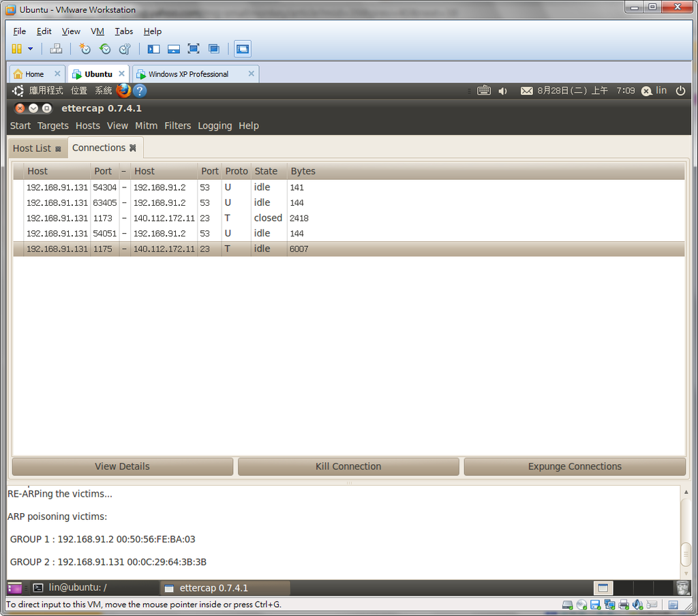Click the VMware CD/DVD status icon

coord(581,605)
